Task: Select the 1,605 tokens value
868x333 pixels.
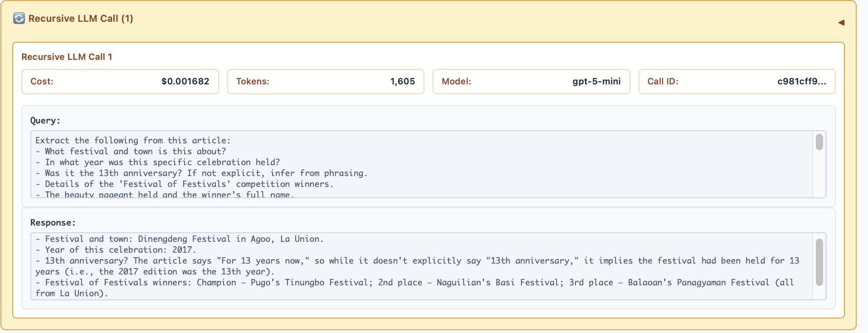Action: pyautogui.click(x=402, y=82)
